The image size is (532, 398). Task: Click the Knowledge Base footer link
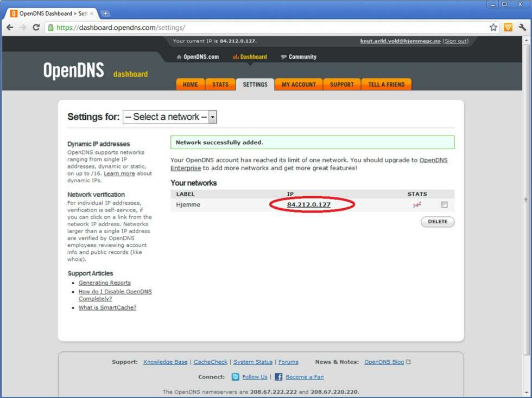(x=165, y=362)
